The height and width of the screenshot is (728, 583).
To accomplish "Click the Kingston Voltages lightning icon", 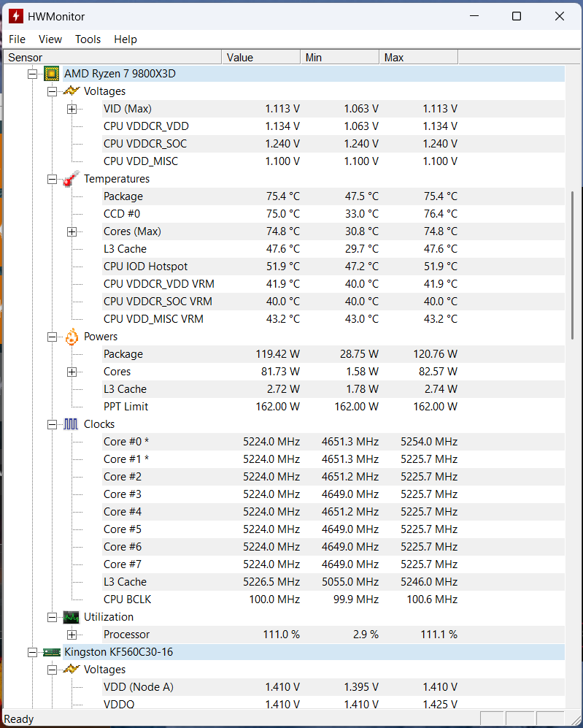I will pos(72,670).
